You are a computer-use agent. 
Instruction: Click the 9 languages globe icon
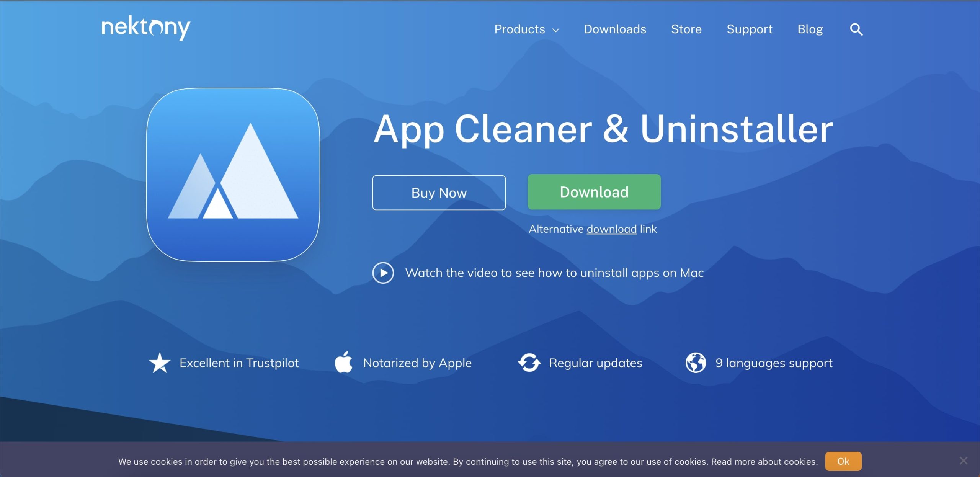coord(695,363)
